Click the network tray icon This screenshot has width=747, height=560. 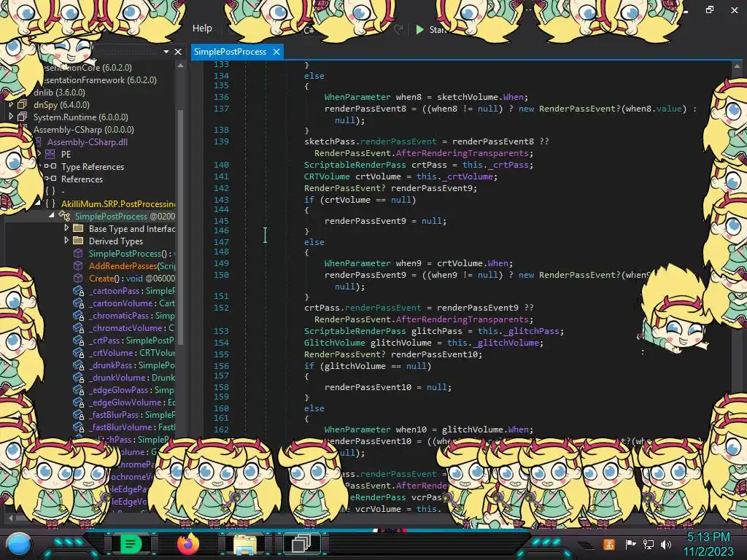(649, 544)
